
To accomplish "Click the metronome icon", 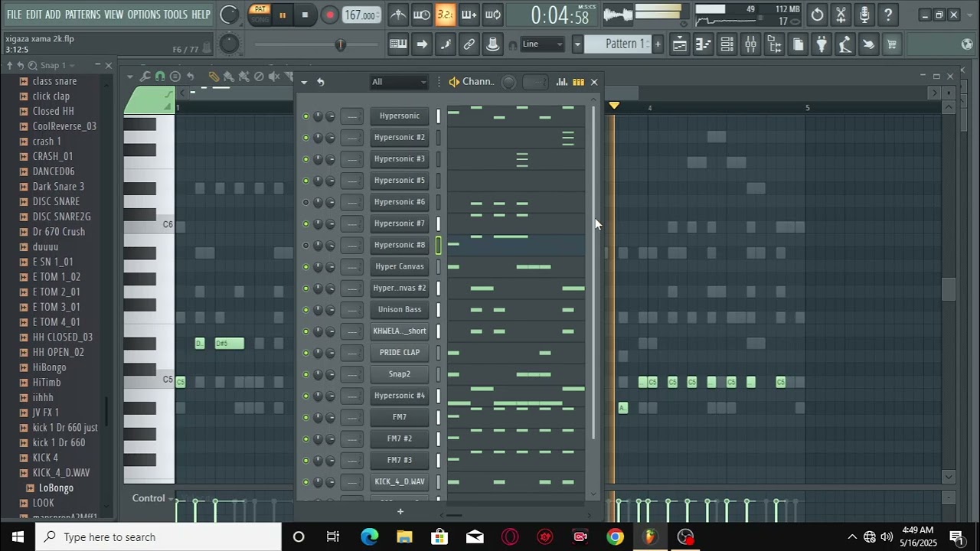I will 398,15.
